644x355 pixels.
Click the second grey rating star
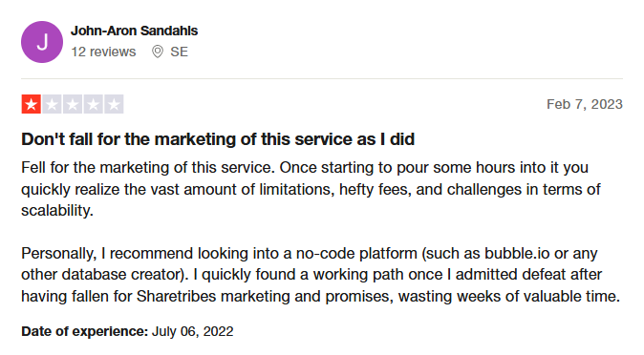click(52, 104)
